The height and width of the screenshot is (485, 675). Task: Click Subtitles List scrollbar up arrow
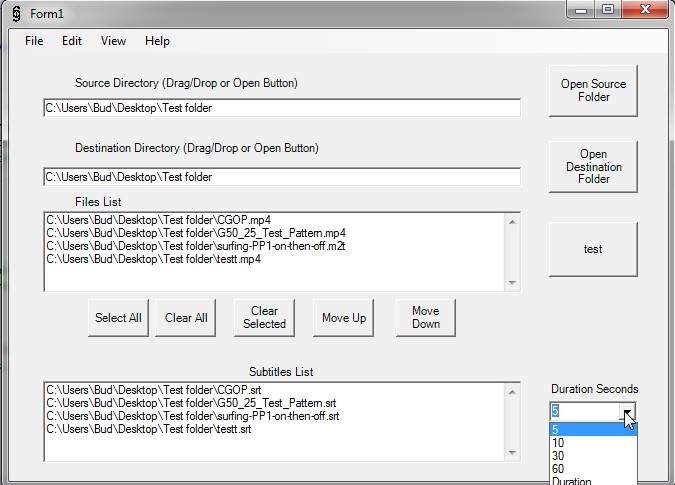pos(512,392)
